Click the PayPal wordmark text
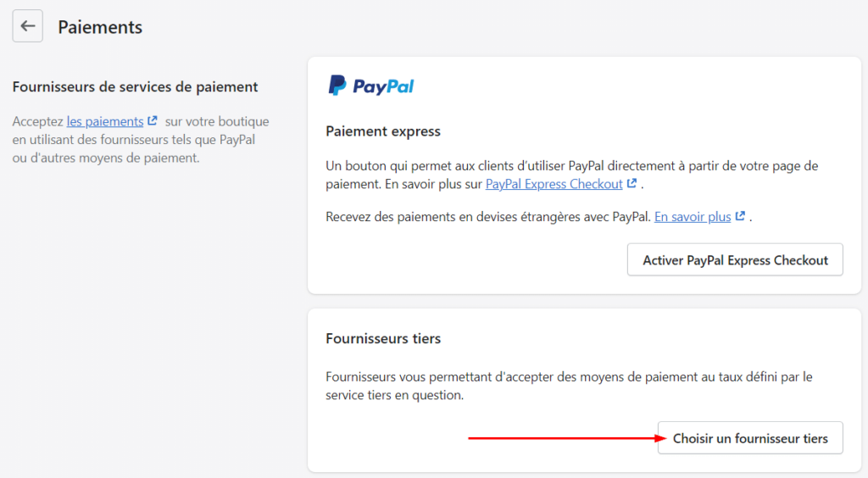Image resolution: width=868 pixels, height=478 pixels. tap(383, 86)
